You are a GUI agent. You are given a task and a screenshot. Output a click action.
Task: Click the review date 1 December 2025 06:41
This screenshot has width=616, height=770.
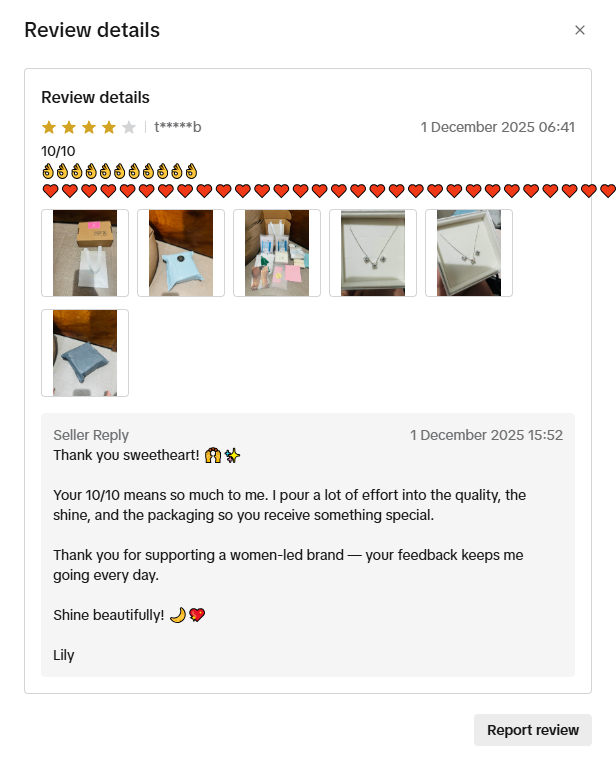tap(498, 127)
